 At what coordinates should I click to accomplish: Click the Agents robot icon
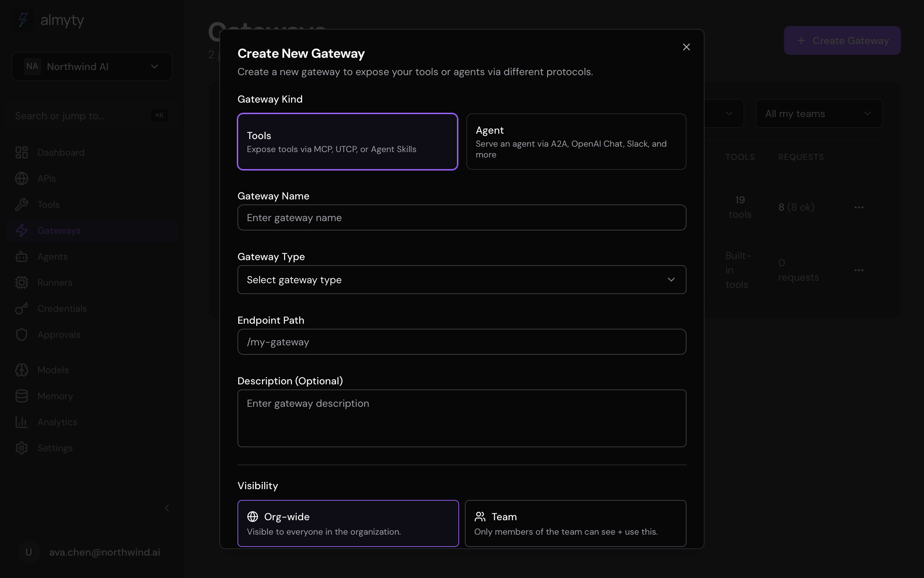coord(21,256)
